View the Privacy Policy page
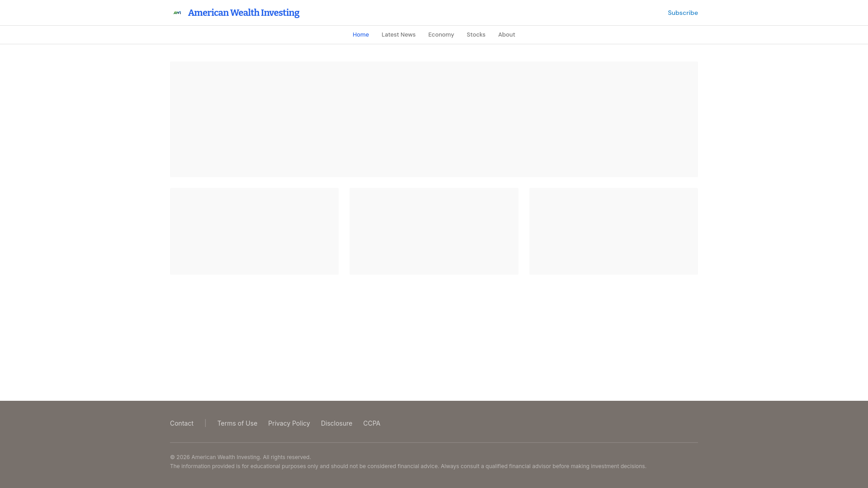This screenshot has width=868, height=488. [289, 423]
